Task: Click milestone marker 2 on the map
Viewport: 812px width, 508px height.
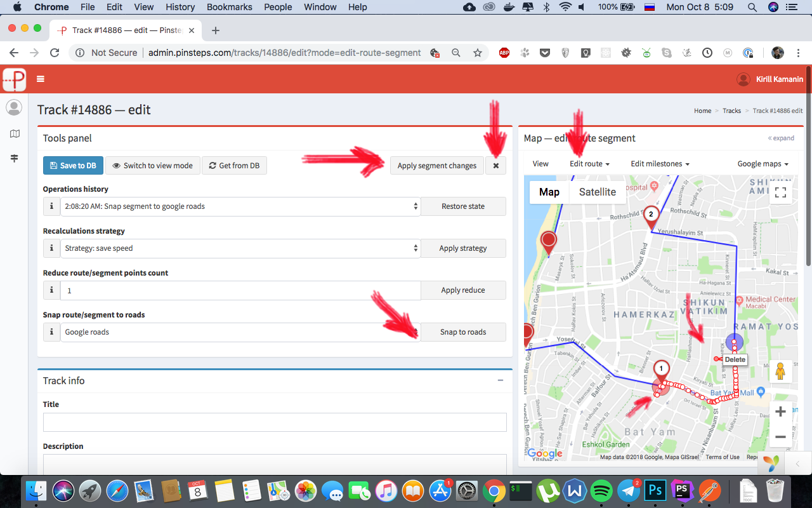Action: 651,217
